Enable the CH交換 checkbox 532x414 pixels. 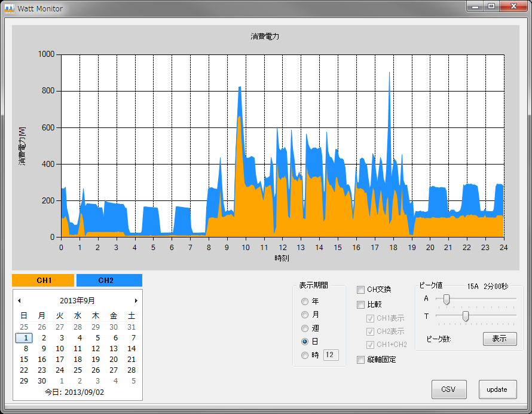coord(360,290)
